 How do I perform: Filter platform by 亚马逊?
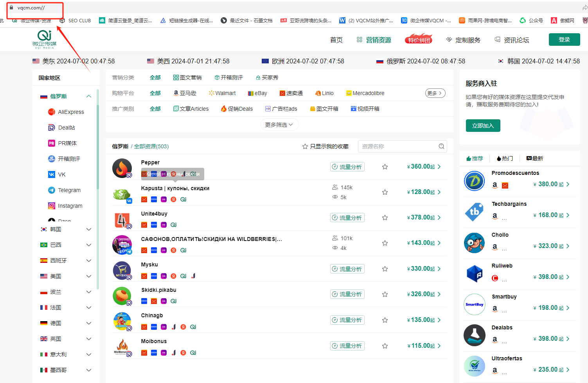coord(185,93)
